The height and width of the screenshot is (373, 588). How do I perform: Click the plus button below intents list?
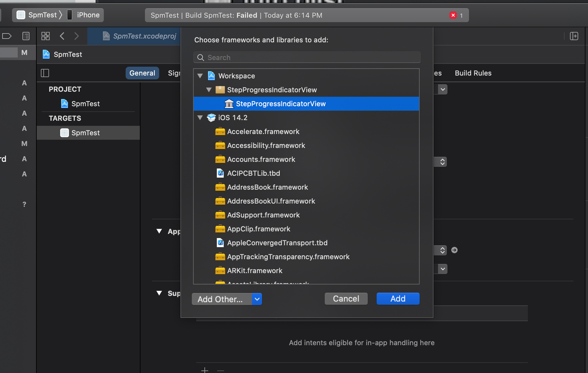205,370
